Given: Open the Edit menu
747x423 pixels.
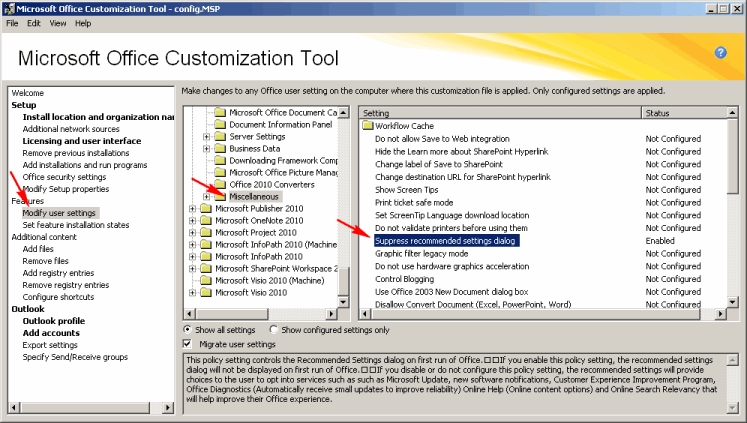Looking at the screenshot, I should [33, 23].
